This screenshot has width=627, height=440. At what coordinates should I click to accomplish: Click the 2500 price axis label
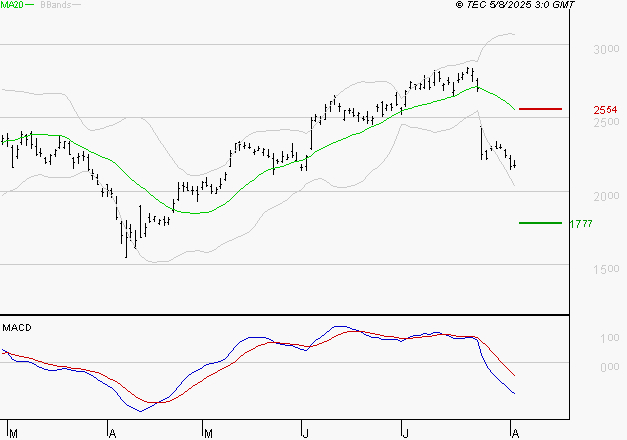coord(606,122)
